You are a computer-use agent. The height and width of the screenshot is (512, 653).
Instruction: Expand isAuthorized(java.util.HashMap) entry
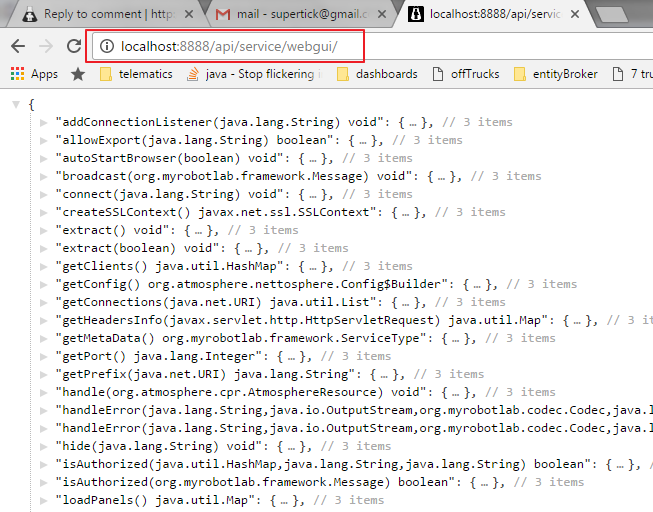[43, 465]
